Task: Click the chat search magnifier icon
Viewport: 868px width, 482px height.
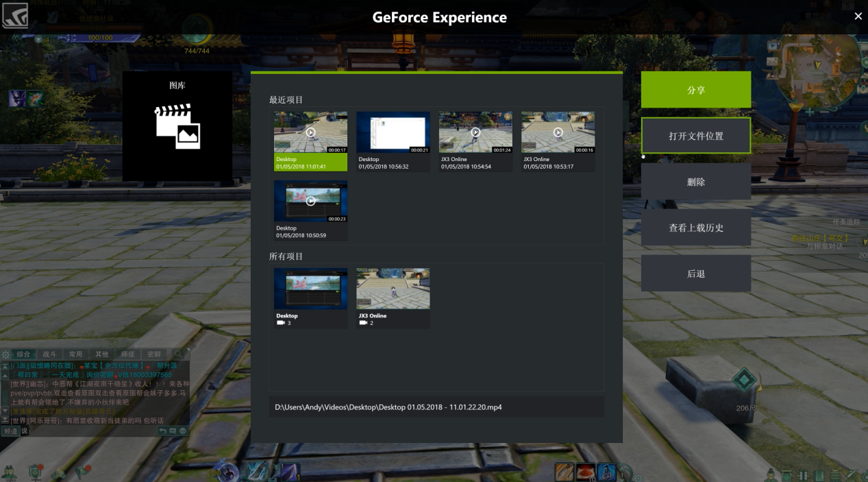Action: (x=178, y=354)
